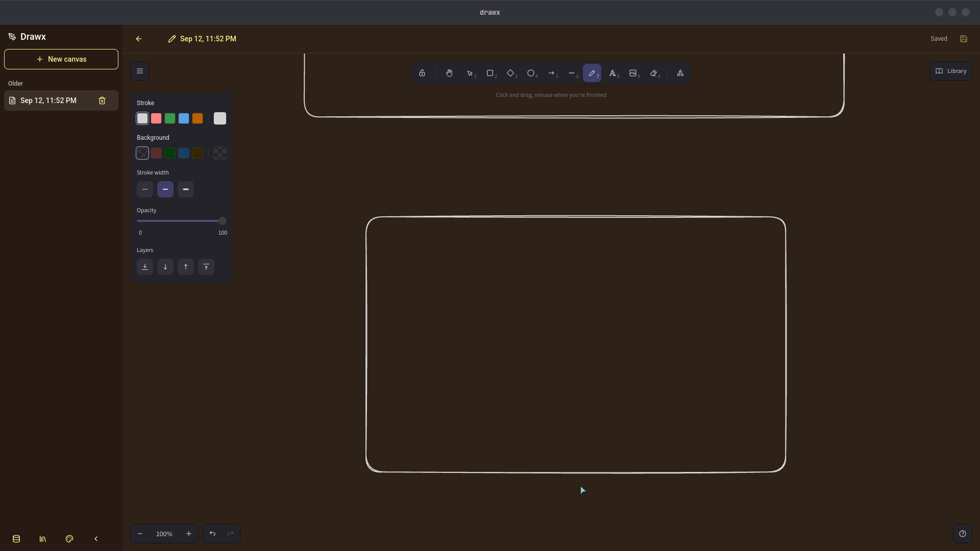980x551 pixels.
Task: Reset zoom at 100% label
Action: pyautogui.click(x=164, y=534)
